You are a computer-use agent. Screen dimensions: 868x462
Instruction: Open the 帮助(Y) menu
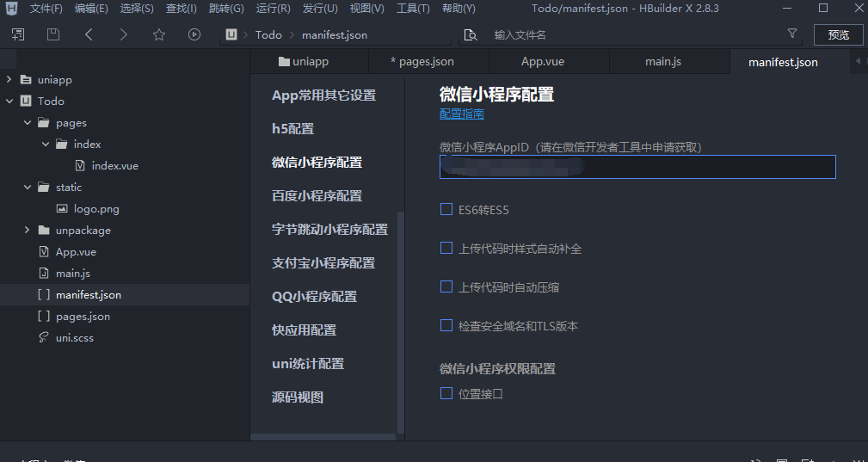coord(459,9)
